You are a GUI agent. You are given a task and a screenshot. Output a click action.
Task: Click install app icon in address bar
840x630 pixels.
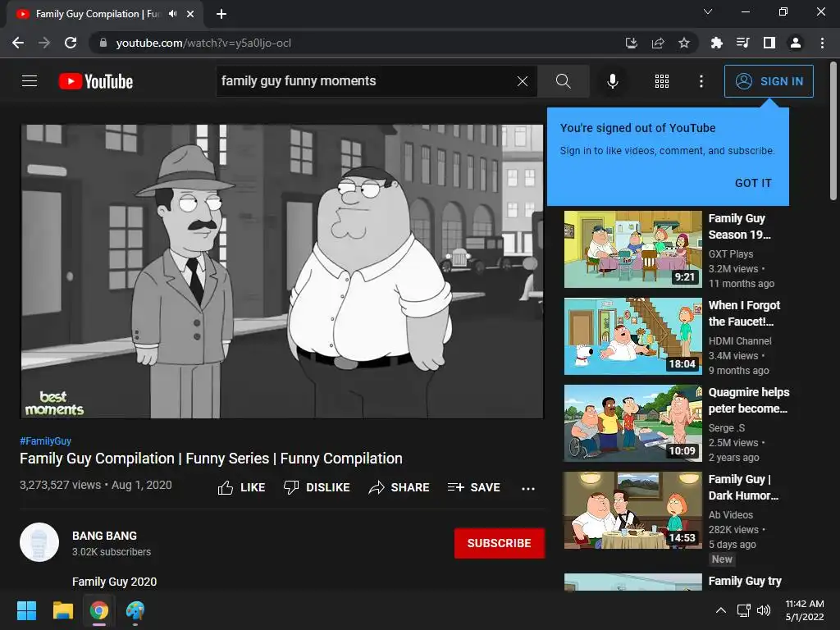(x=632, y=43)
